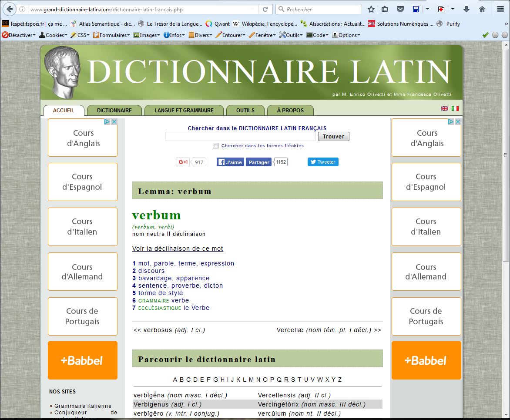Toggle 'Chercher dans les formes fléchies' checkbox
Viewport: 510px width, 420px height.
coord(215,146)
